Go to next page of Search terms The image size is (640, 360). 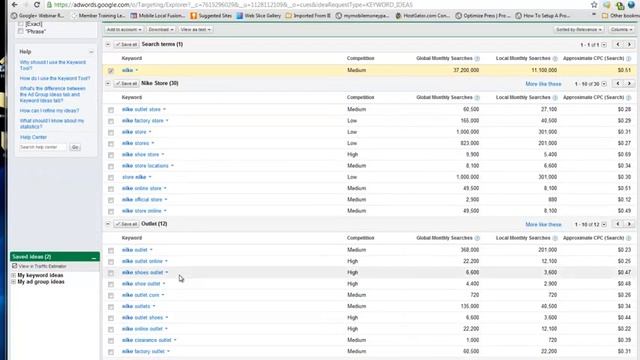point(629,44)
